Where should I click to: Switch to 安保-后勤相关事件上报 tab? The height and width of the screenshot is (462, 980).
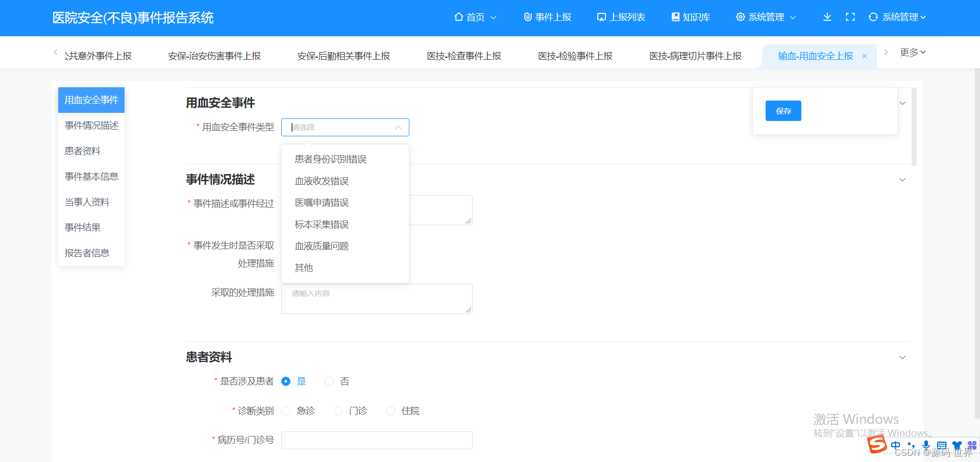tap(344, 56)
